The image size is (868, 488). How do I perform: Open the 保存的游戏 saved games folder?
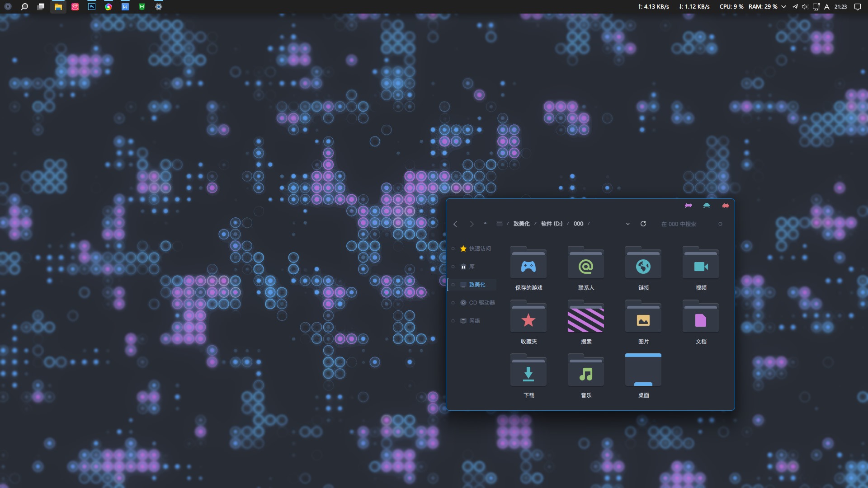[x=528, y=267]
